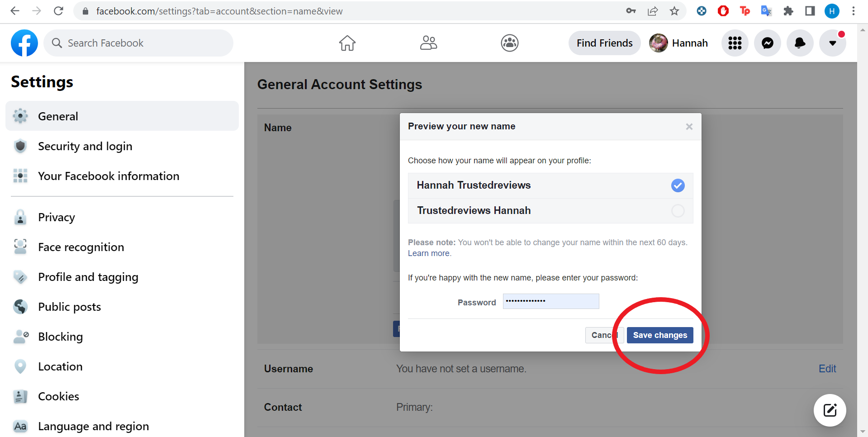Open the Chrome three-dot menu
This screenshot has height=437, width=868.
click(854, 11)
